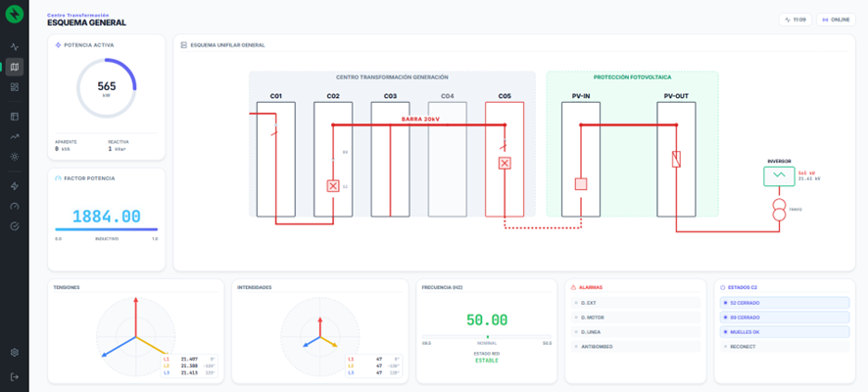This screenshot has width=868, height=392.
Task: Click the inversor symbol in the diagram
Action: pos(779,175)
